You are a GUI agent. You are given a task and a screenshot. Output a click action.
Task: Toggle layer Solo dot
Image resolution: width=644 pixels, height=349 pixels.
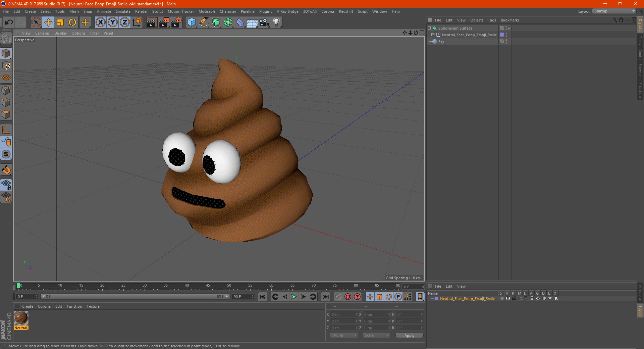[x=502, y=298]
